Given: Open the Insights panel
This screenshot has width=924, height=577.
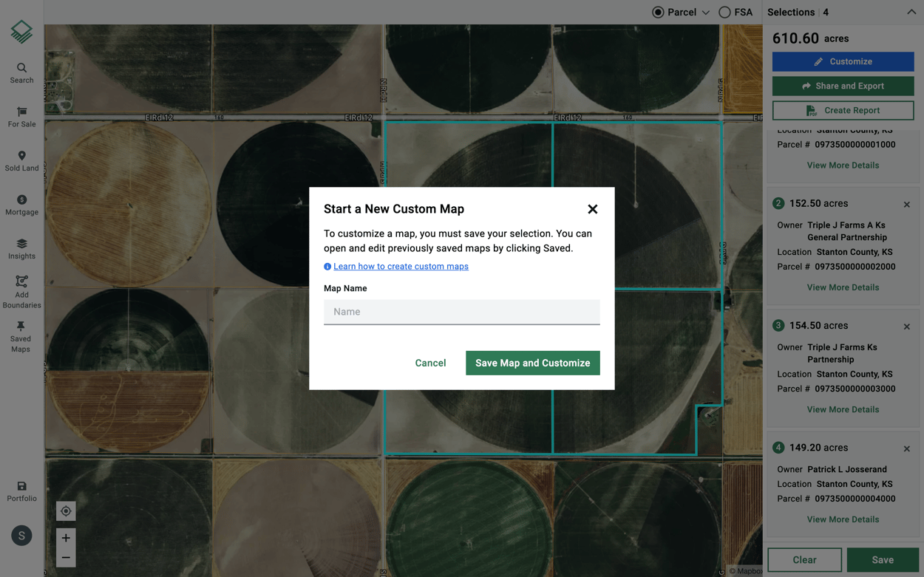Looking at the screenshot, I should (21, 247).
